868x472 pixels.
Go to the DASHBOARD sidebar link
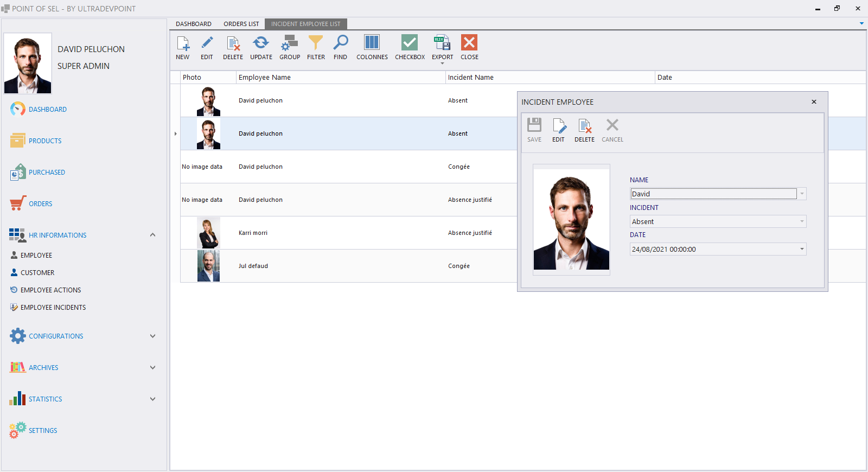tap(48, 109)
